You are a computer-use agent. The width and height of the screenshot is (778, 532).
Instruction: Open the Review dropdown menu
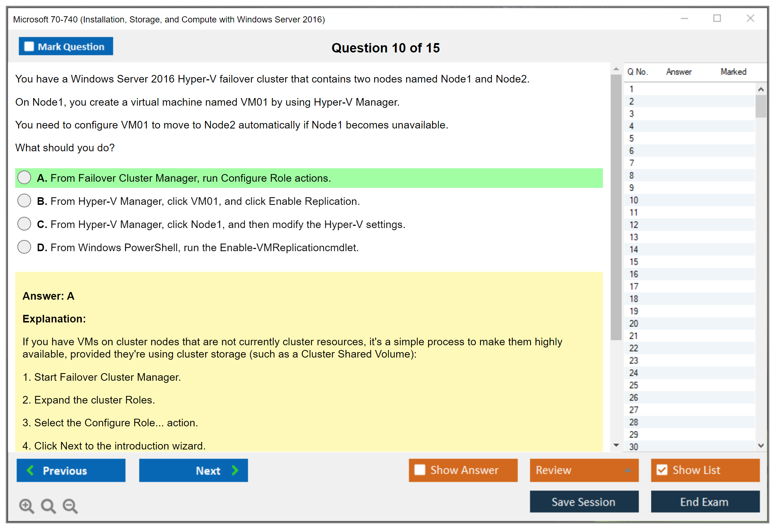[628, 470]
